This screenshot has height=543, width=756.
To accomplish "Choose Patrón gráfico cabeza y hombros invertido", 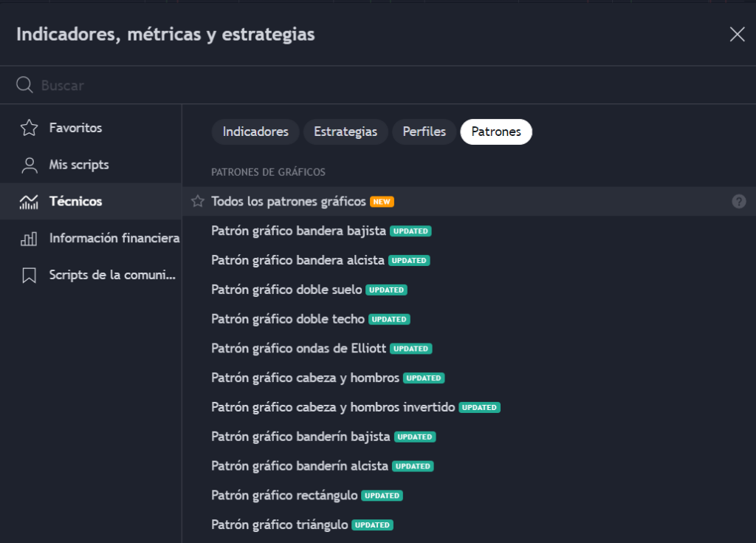I will [334, 407].
